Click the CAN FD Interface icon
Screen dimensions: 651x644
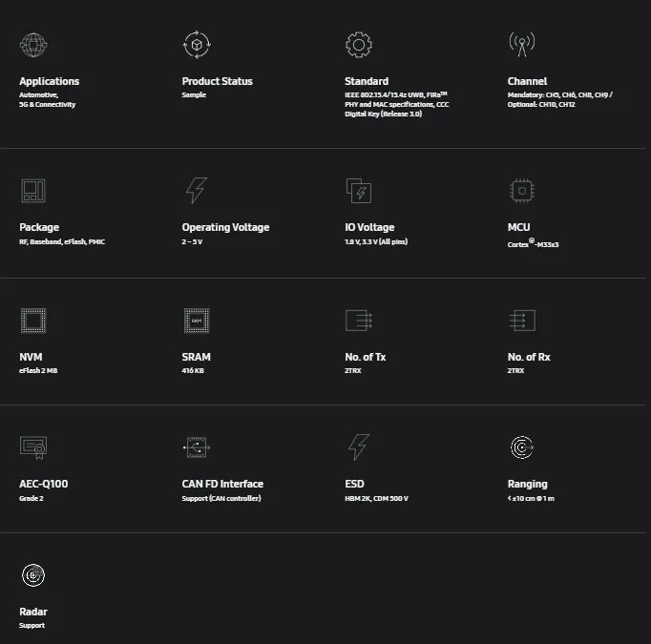(x=197, y=447)
